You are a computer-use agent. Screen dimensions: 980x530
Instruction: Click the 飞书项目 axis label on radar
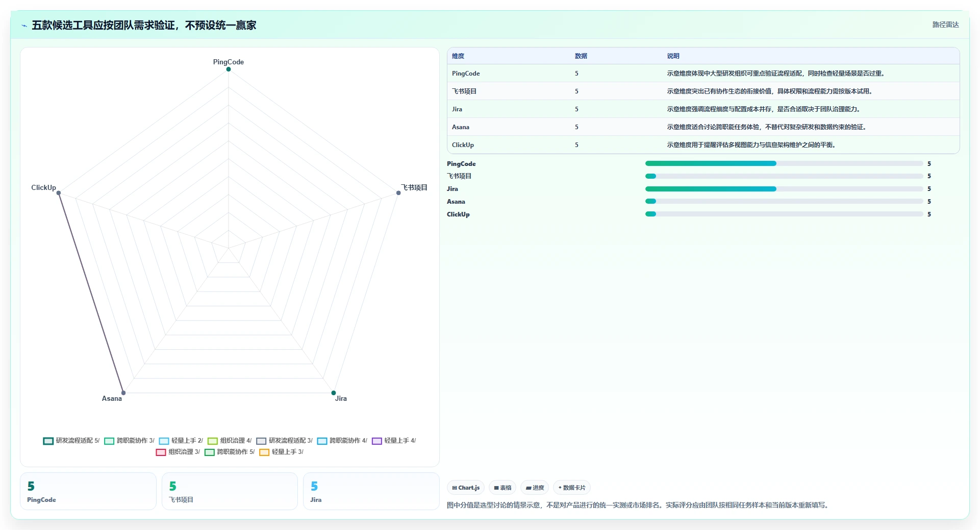coord(414,187)
